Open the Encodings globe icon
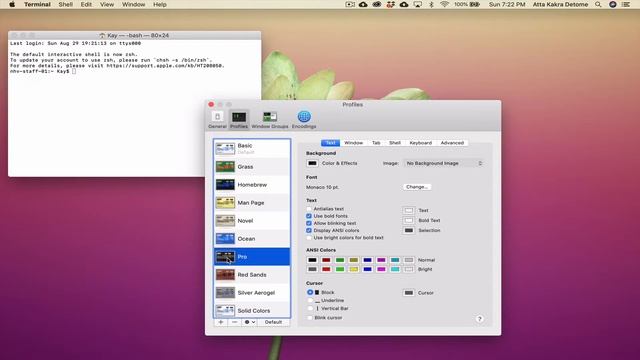640x360 pixels. 304,117
